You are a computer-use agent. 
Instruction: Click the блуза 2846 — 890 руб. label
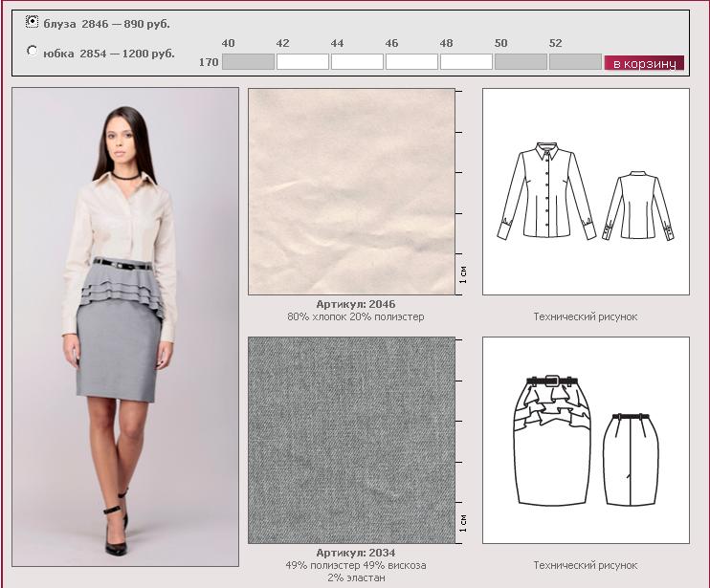pyautogui.click(x=106, y=24)
